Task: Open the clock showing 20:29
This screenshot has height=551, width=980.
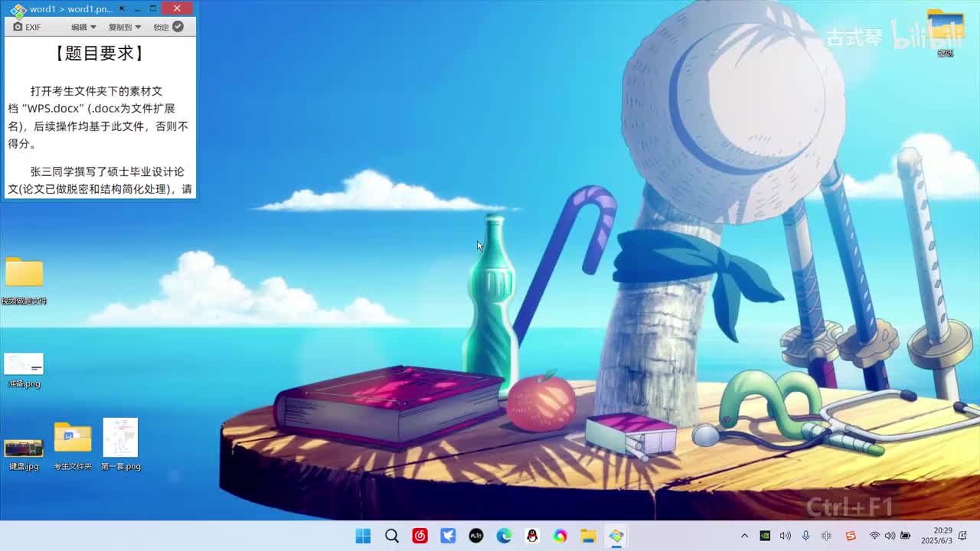Action: (x=936, y=536)
